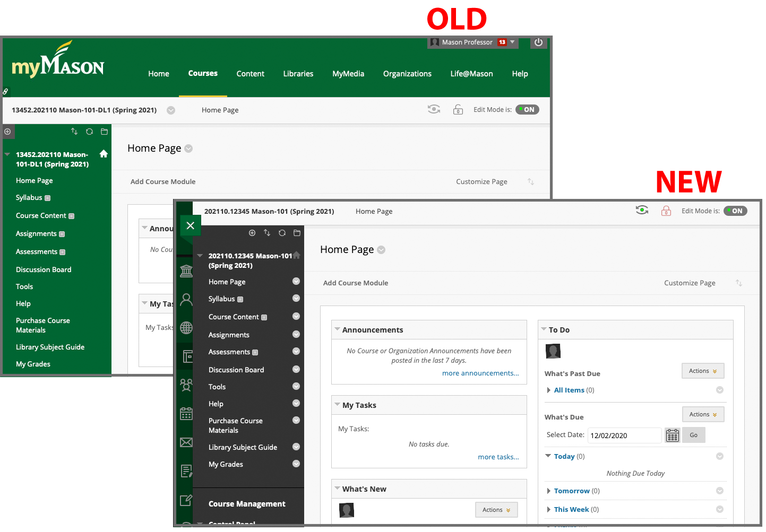Click add menu item plus icon in new course menu
This screenshot has height=532, width=766.
[252, 233]
